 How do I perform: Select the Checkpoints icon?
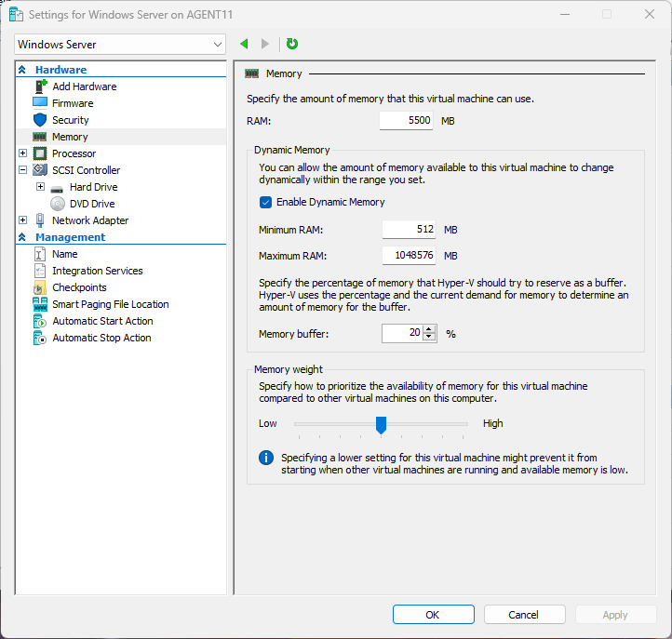(40, 287)
